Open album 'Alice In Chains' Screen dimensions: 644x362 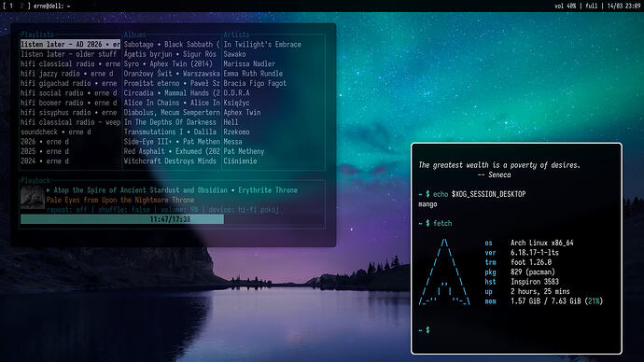(x=172, y=103)
